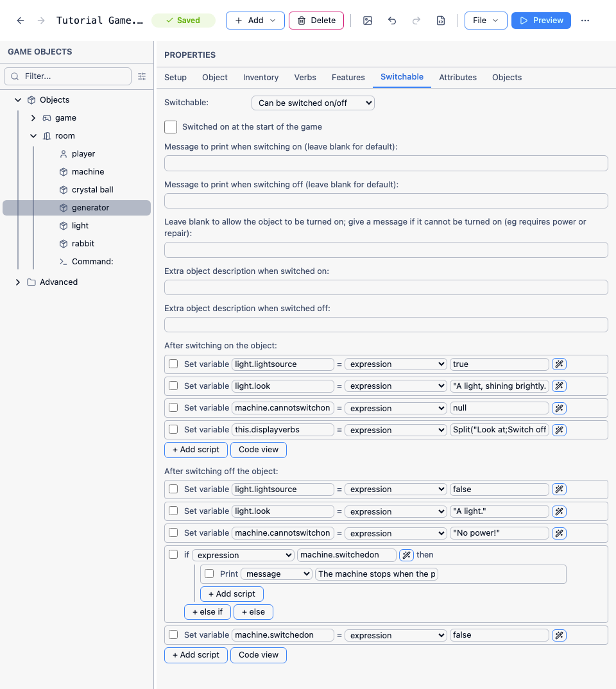Screen dimensions: 616x689
Task: Switch to the Features tab
Action: pos(348,78)
